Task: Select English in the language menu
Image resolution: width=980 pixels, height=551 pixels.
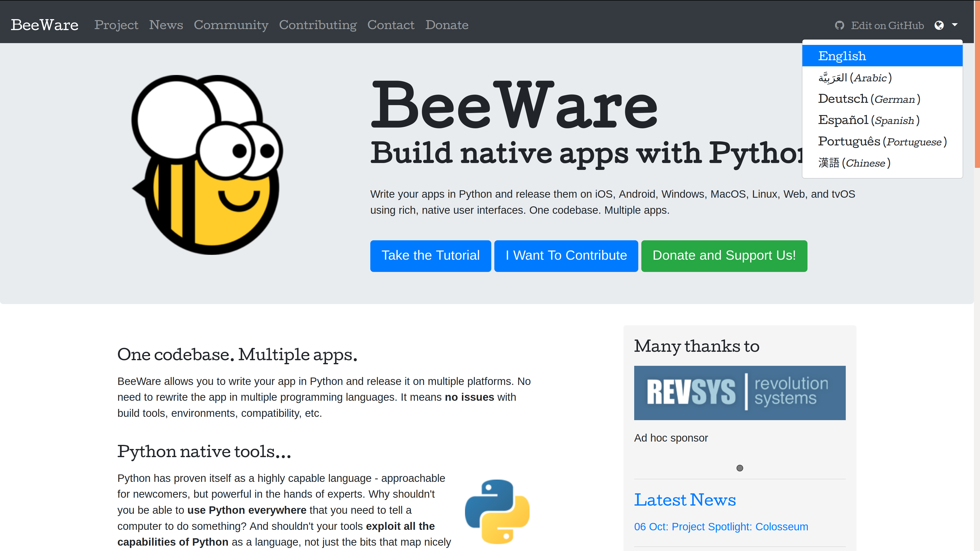Action: coord(842,56)
